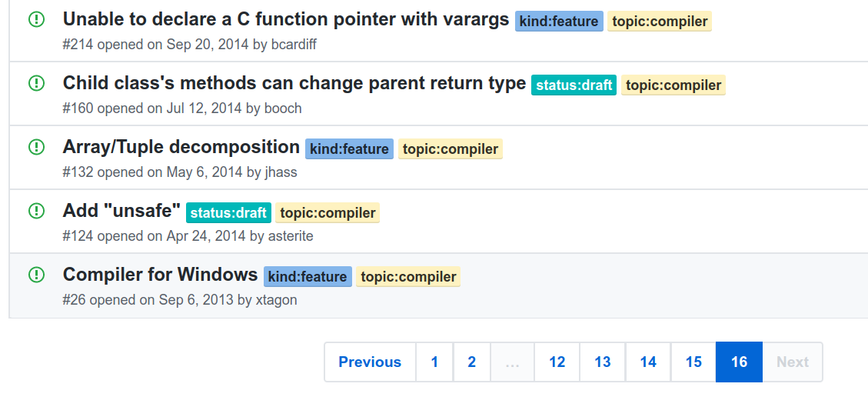Viewport: 868px width, 407px height.
Task: Click open-issue icon beside Array/Tuple decomposition
Action: (36, 147)
